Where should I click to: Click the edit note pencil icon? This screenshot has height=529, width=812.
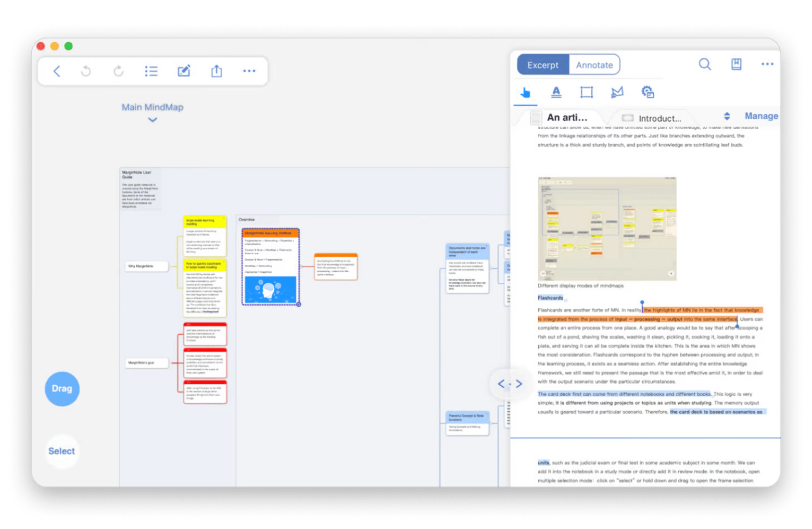point(184,71)
